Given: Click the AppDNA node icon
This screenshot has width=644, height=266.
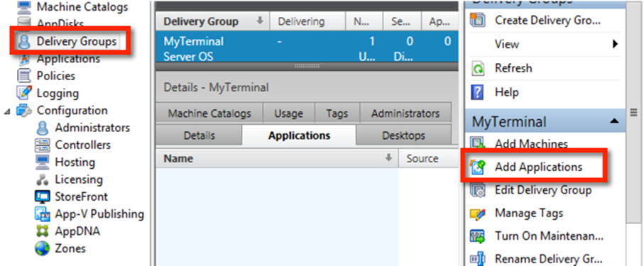Looking at the screenshot, I should pos(43,231).
